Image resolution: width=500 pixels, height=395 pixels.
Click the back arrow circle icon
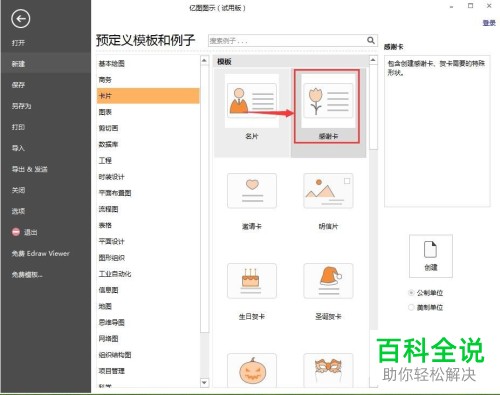[x=21, y=19]
